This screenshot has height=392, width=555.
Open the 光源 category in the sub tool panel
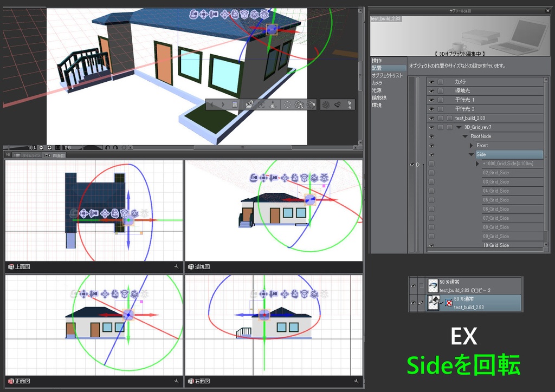click(x=377, y=90)
